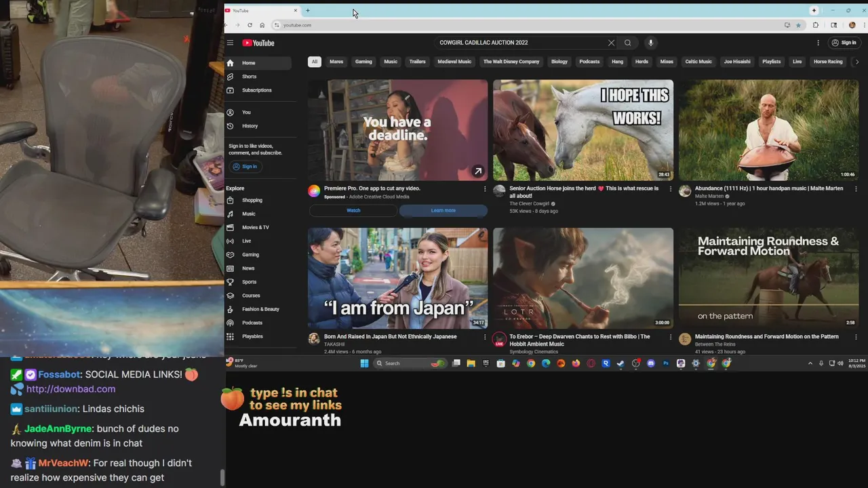The height and width of the screenshot is (488, 868).
Task: Click the Windows taskbar Search box
Action: coord(411,363)
